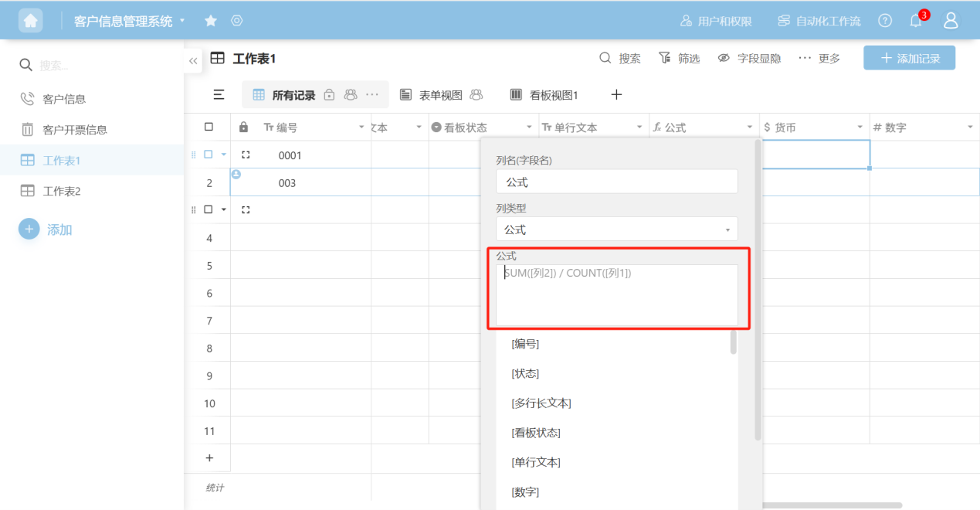Check the first row's selection checkbox
The height and width of the screenshot is (510, 980).
coord(208,155)
